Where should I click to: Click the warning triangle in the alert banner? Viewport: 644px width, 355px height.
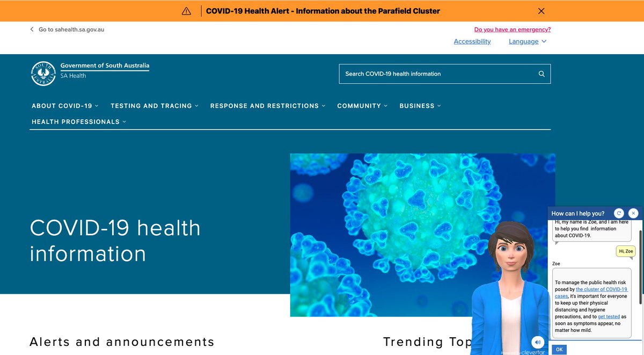click(x=186, y=10)
